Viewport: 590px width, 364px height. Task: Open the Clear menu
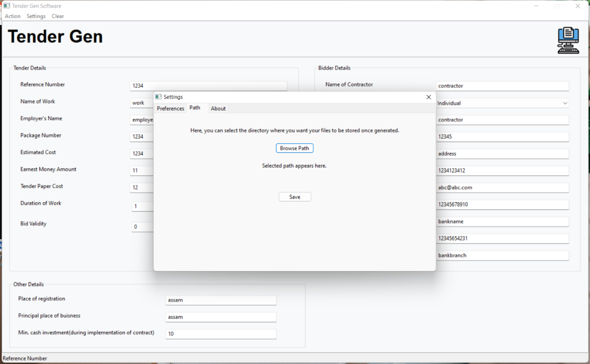click(x=58, y=16)
